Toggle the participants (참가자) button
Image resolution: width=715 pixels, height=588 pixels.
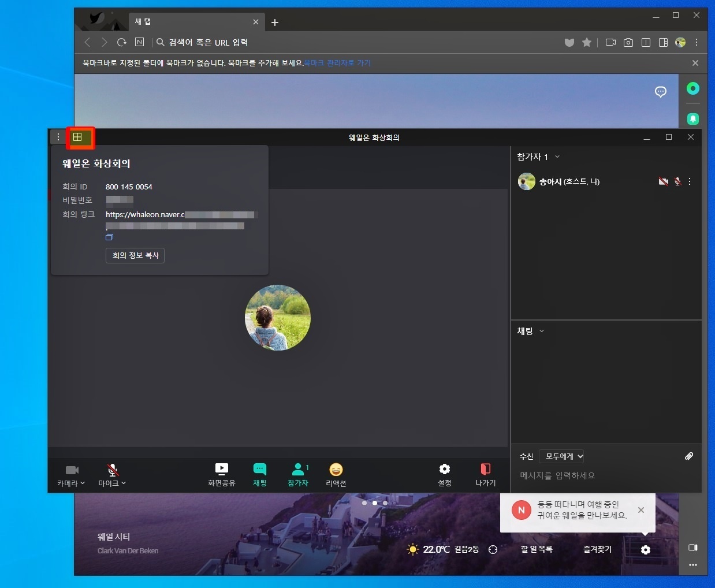click(x=298, y=475)
